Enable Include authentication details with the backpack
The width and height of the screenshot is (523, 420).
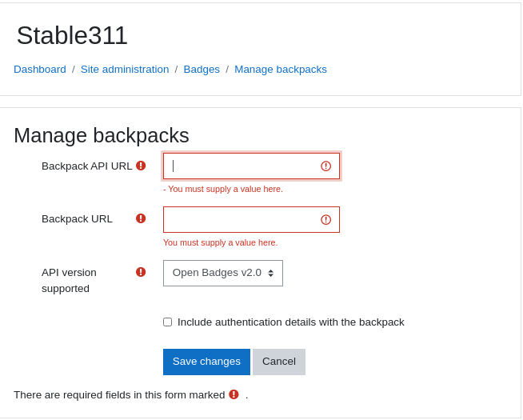pos(167,322)
